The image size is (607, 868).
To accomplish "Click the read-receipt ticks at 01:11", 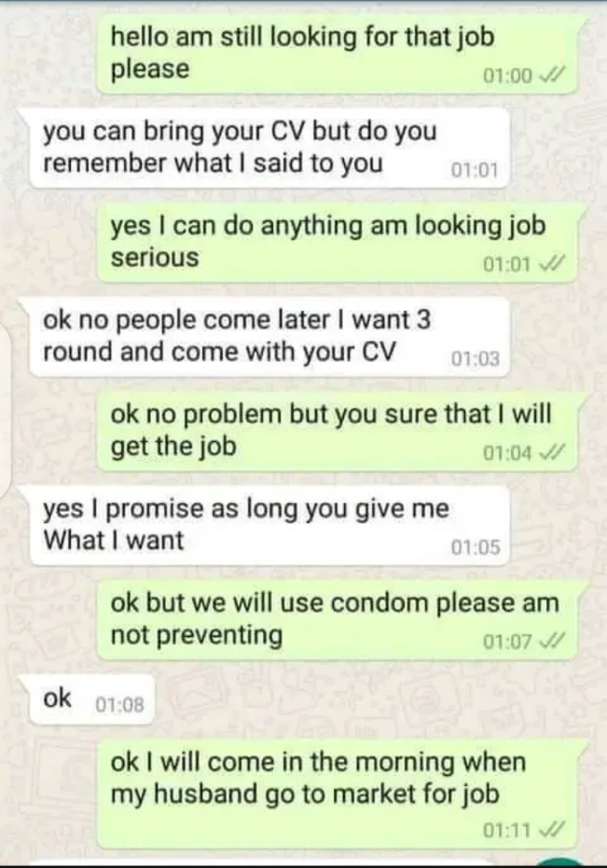I will [550, 830].
